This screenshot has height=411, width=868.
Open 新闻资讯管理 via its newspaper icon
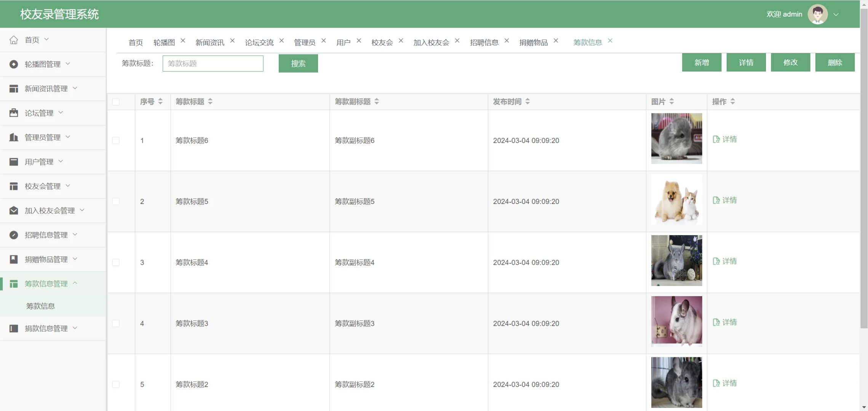[14, 88]
